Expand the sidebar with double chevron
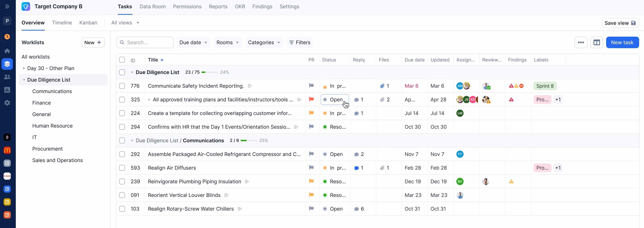The height and width of the screenshot is (228, 644). click(x=7, y=6)
